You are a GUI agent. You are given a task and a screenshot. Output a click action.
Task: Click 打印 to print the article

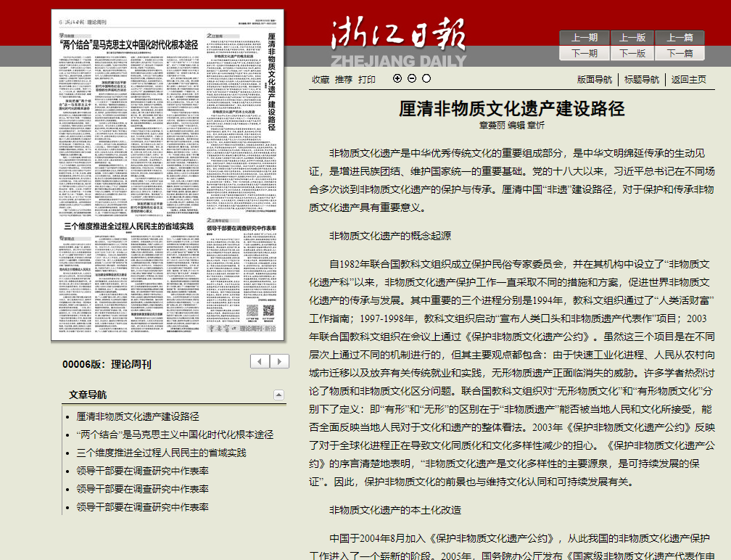click(367, 80)
